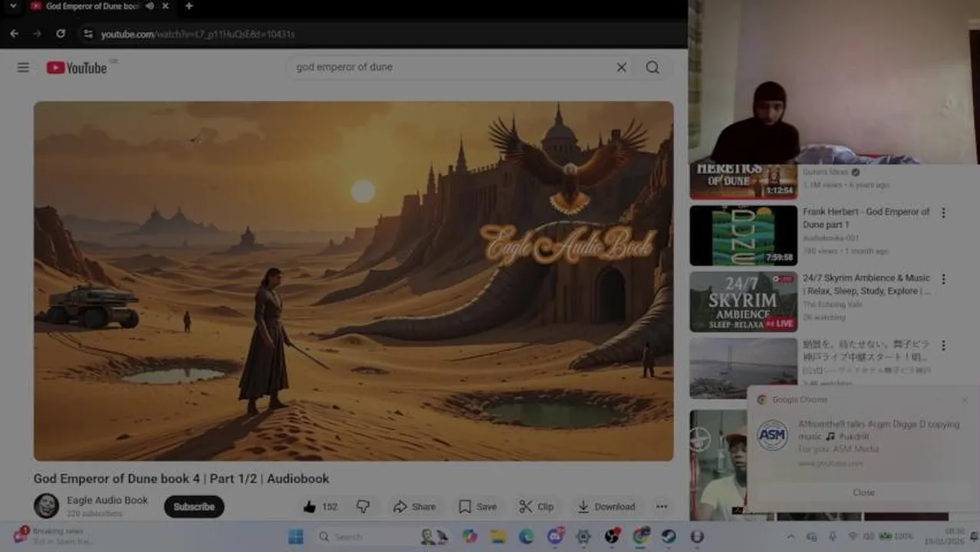
Task: Click the magnifier search button
Action: pyautogui.click(x=653, y=67)
